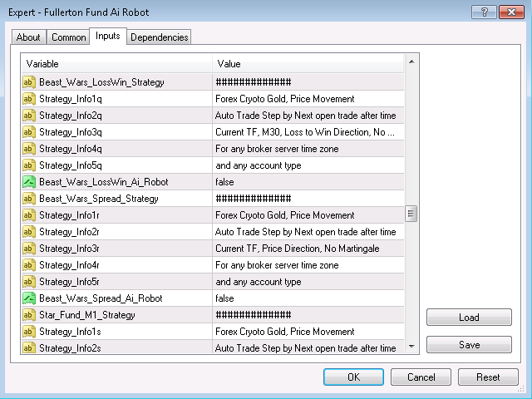Click the OK button
Image resolution: width=532 pixels, height=399 pixels.
click(x=353, y=377)
